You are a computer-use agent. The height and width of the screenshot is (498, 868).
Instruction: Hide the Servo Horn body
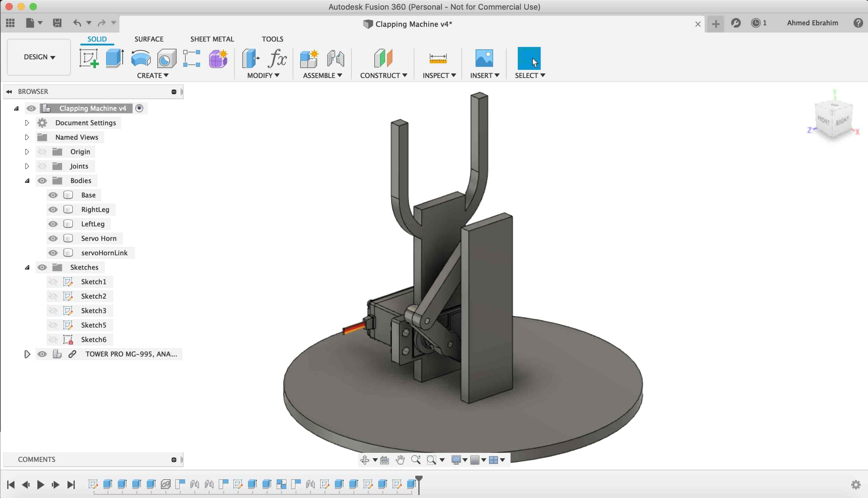[53, 238]
